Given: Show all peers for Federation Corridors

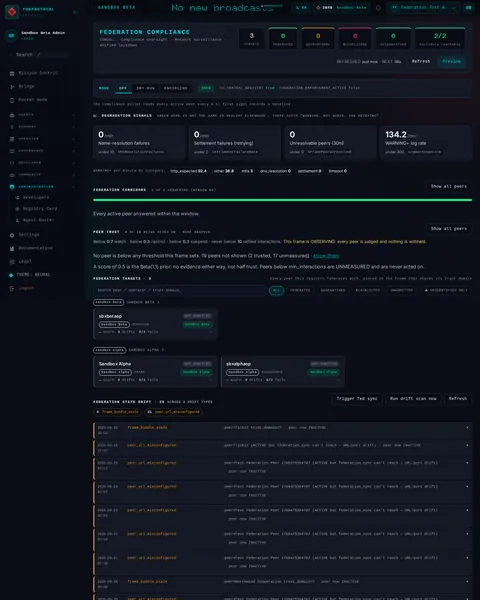Looking at the screenshot, I should tap(449, 186).
